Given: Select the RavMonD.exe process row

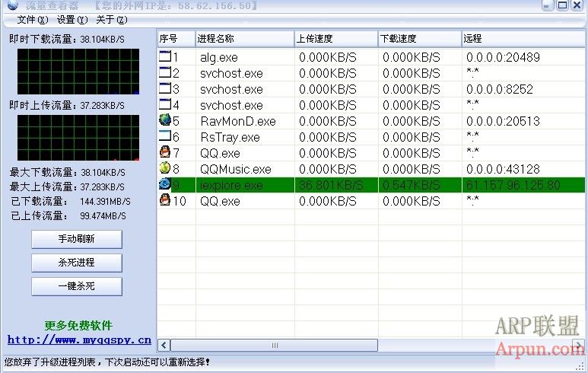Looking at the screenshot, I should click(x=371, y=121).
